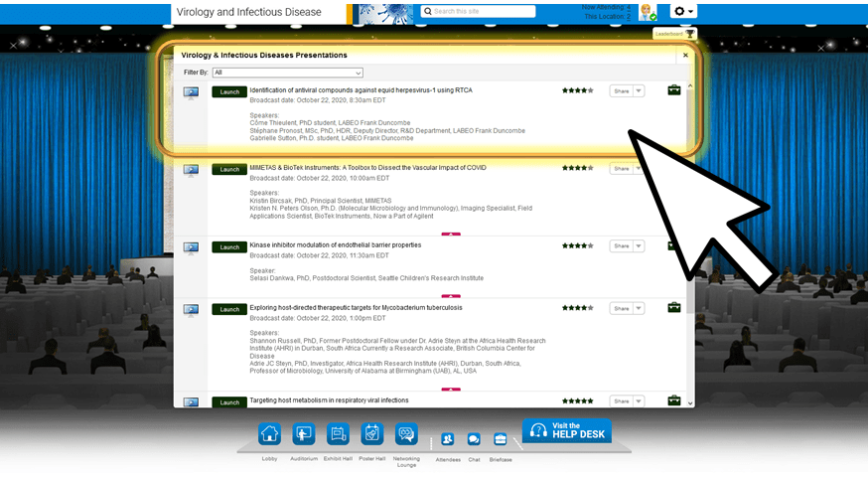Open title Targeting host metabolism in respiratory viral infections
The image size is (868, 478).
tap(329, 399)
